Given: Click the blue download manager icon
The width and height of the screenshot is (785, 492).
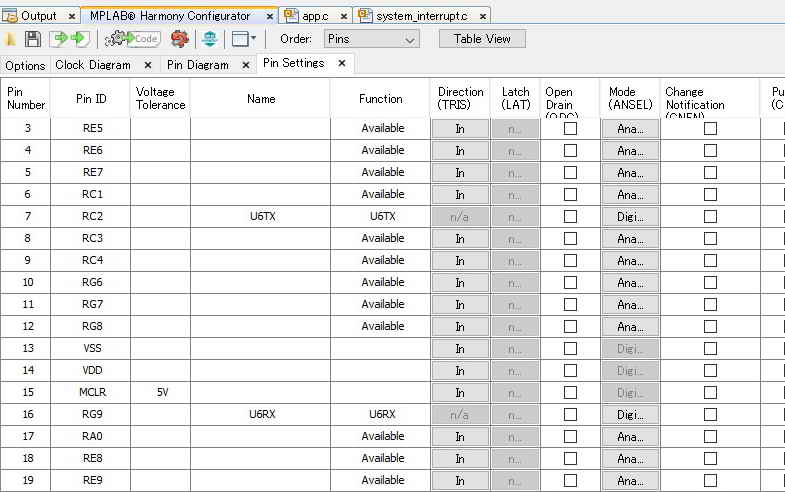Looking at the screenshot, I should pos(210,39).
